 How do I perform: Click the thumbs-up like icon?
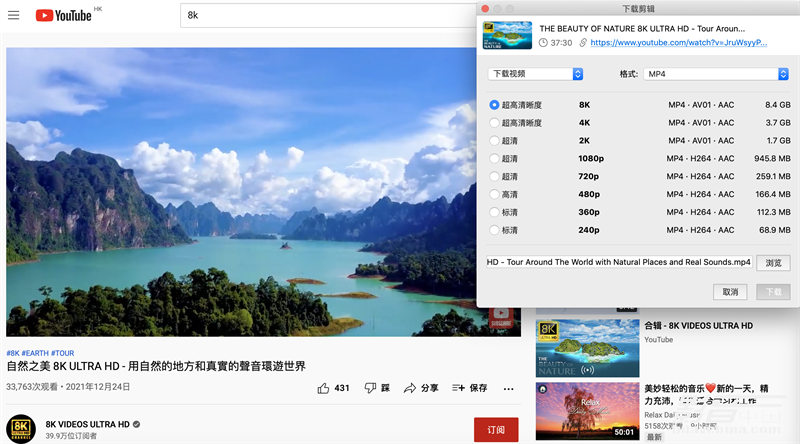323,388
